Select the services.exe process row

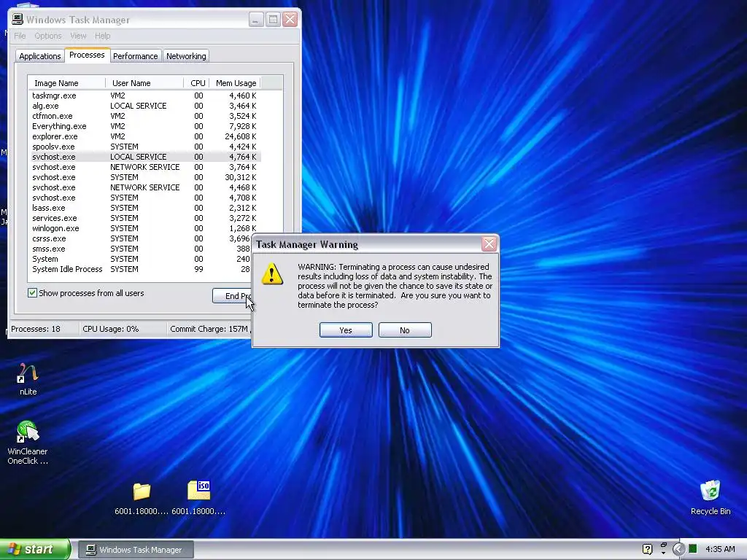145,218
